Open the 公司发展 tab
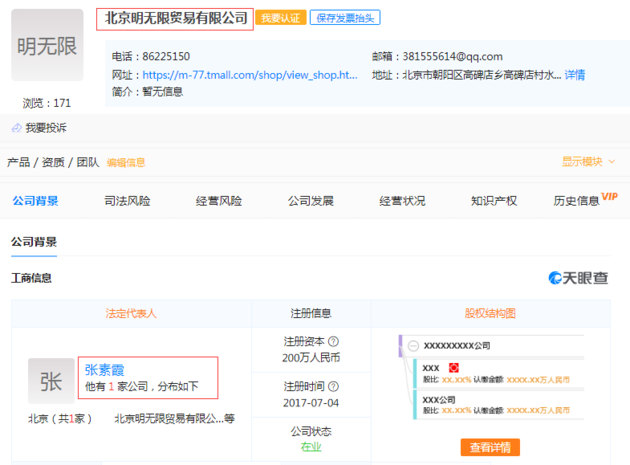The image size is (630, 465). point(310,201)
